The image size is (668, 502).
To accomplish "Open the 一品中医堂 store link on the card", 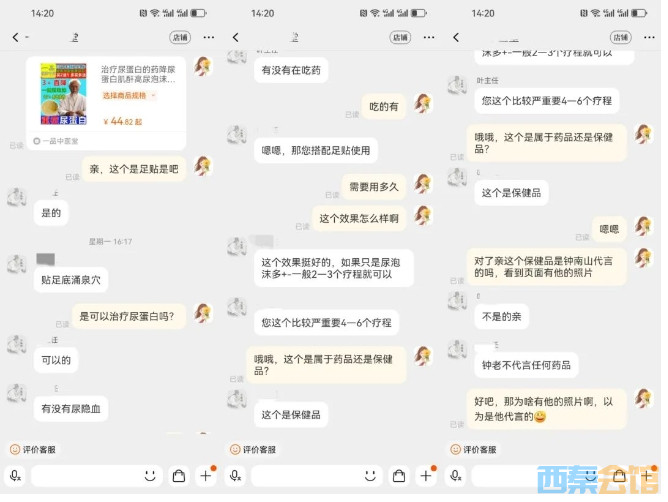I will (56, 141).
